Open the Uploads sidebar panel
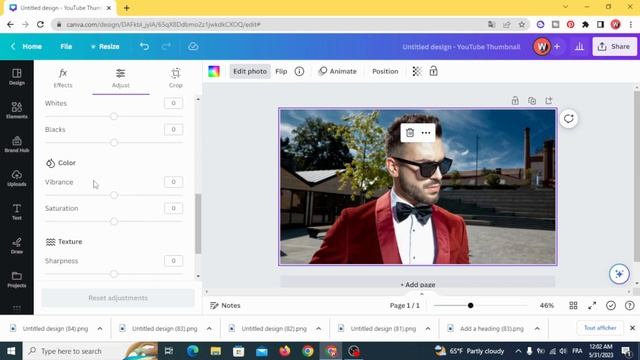This screenshot has height=360, width=640. (17, 178)
